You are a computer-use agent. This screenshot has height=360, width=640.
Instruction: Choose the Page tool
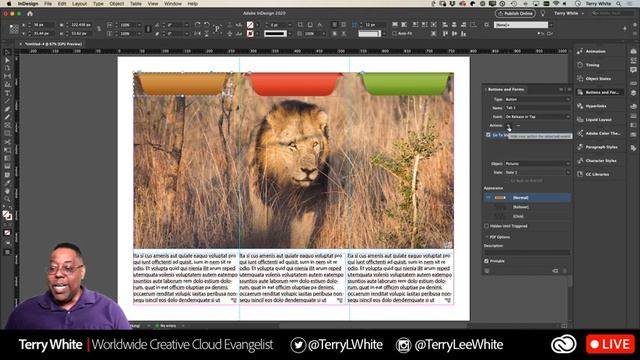tap(7, 68)
